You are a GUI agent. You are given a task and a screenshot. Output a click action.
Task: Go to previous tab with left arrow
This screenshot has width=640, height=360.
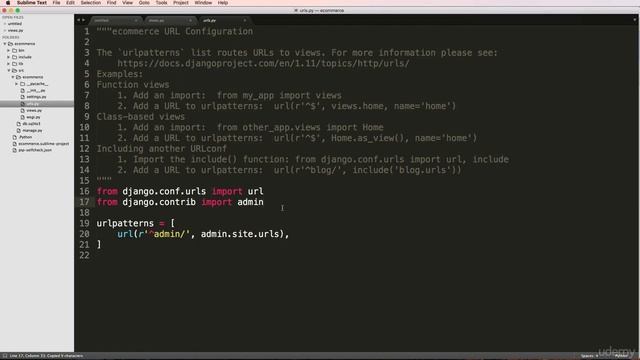coord(78,20)
